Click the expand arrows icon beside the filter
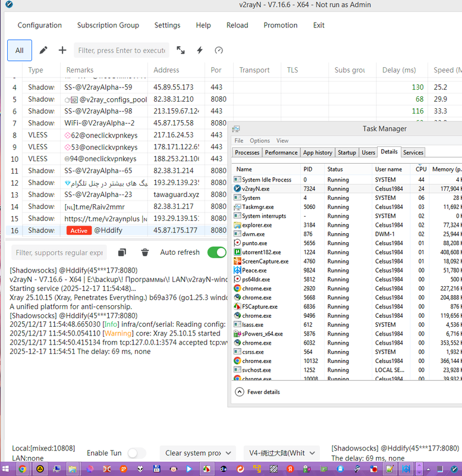This screenshot has height=476, width=462. coord(181,50)
